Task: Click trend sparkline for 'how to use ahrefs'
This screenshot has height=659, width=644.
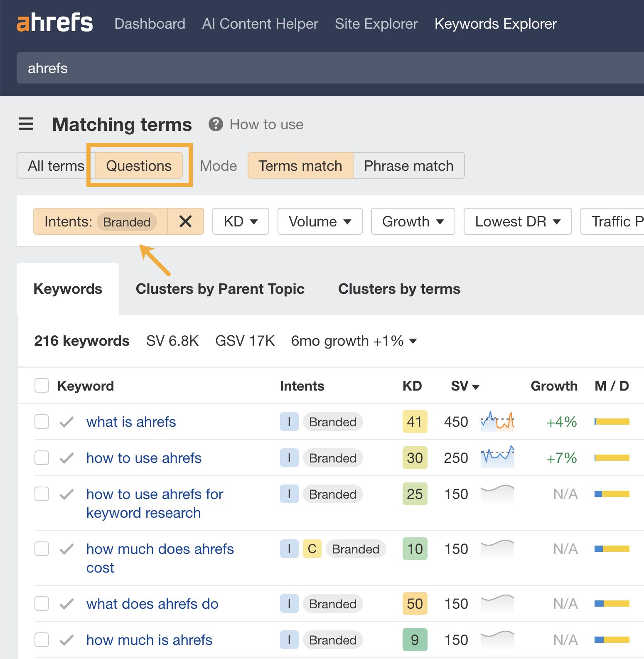Action: click(x=497, y=457)
